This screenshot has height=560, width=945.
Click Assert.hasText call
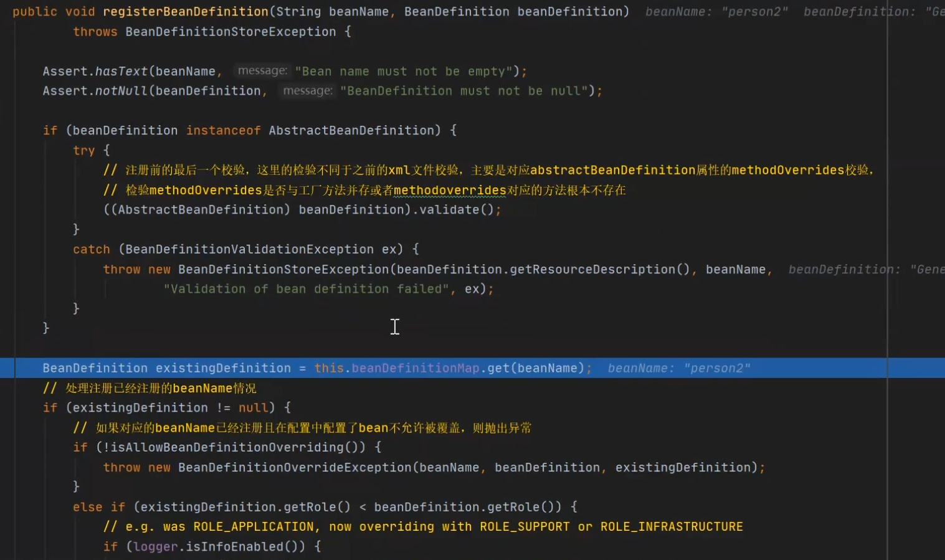[95, 72]
